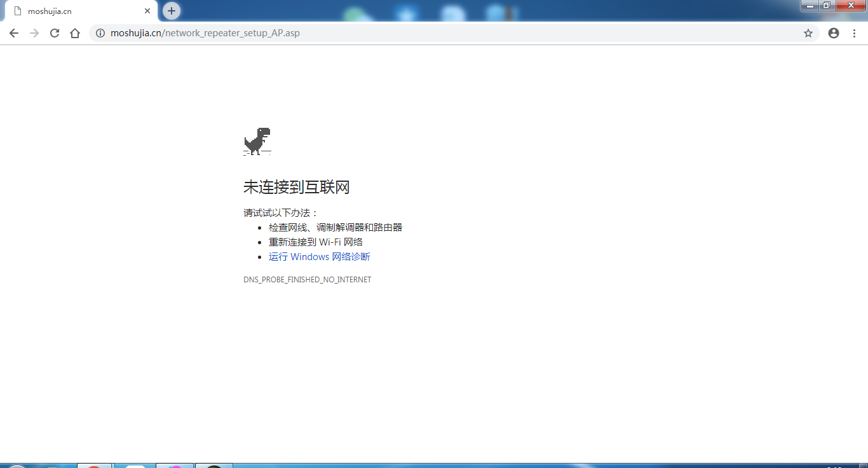Reload the moshujia.cn page

click(55, 33)
